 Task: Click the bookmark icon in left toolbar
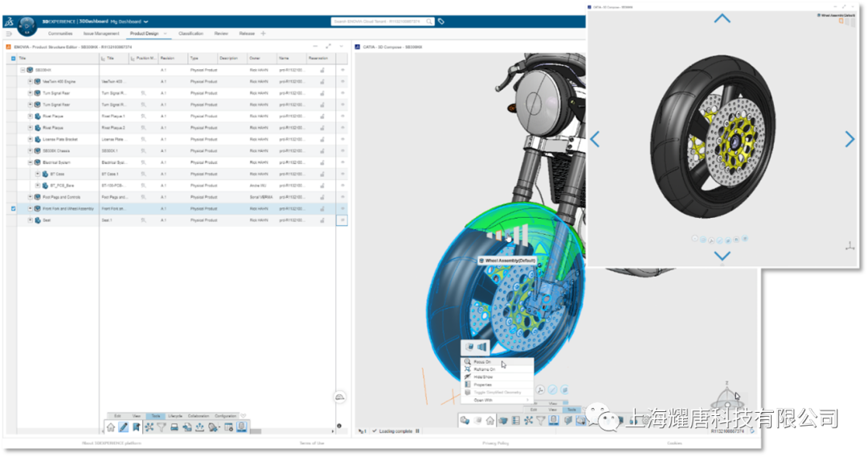click(136, 427)
